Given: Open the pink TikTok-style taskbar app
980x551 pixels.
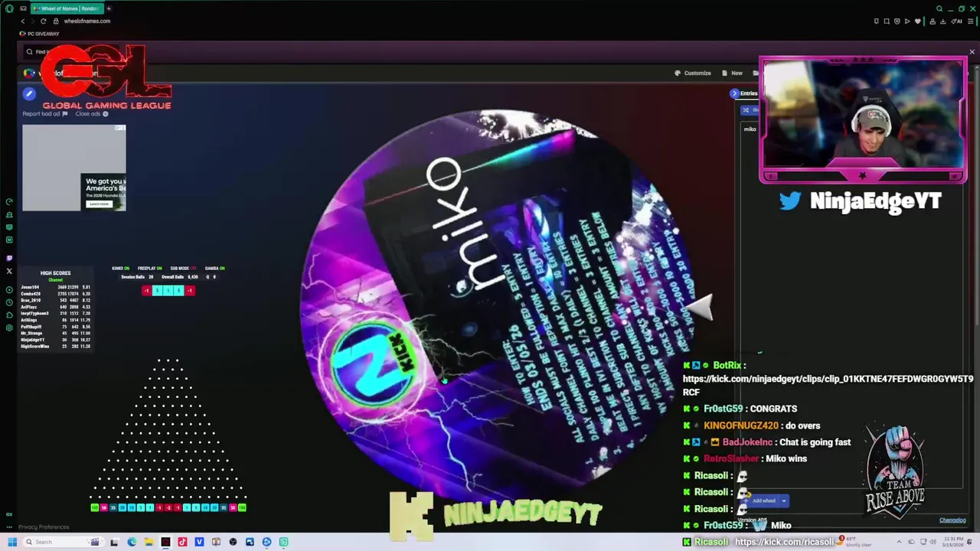Looking at the screenshot, I should [x=182, y=542].
